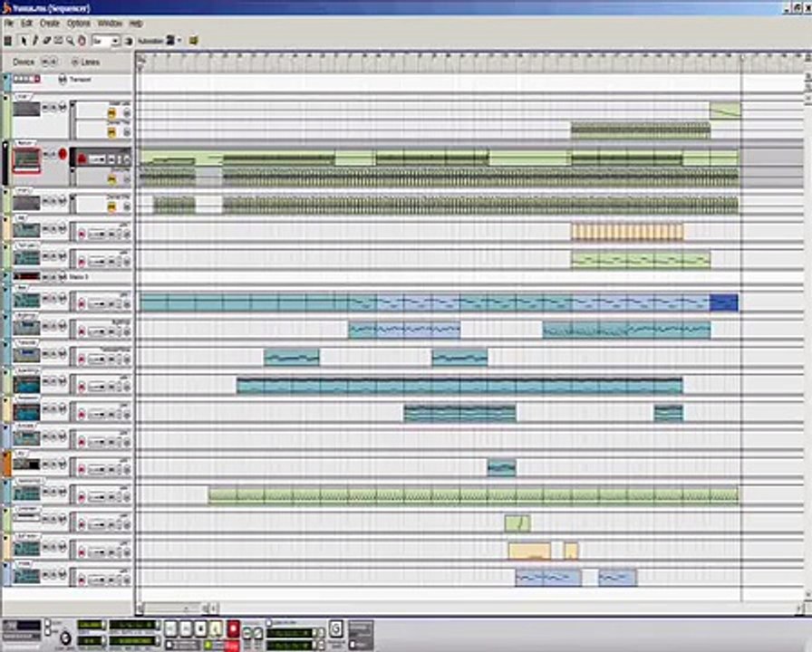Toggle record enable on the selected red track
Screen dimensions: 812x652
point(63,154)
